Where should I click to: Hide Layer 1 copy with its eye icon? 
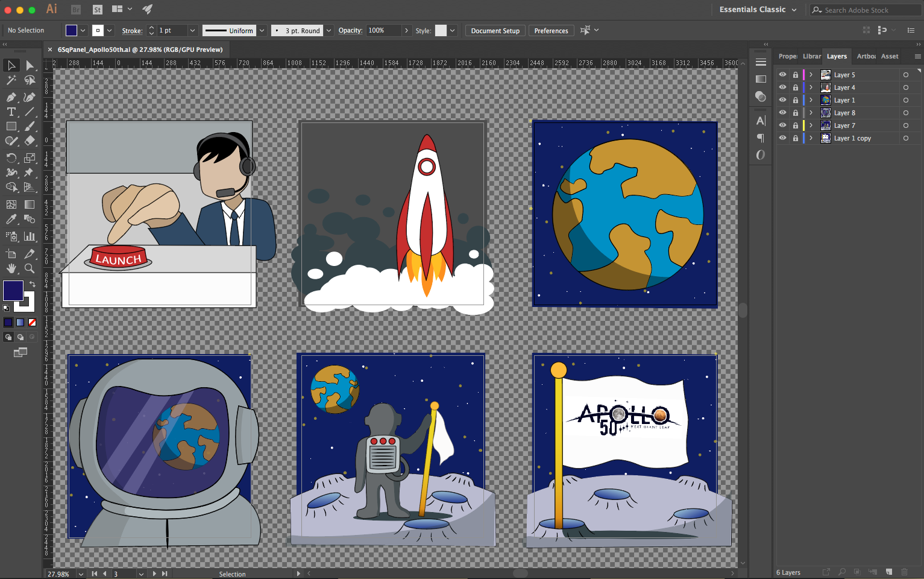(x=782, y=138)
